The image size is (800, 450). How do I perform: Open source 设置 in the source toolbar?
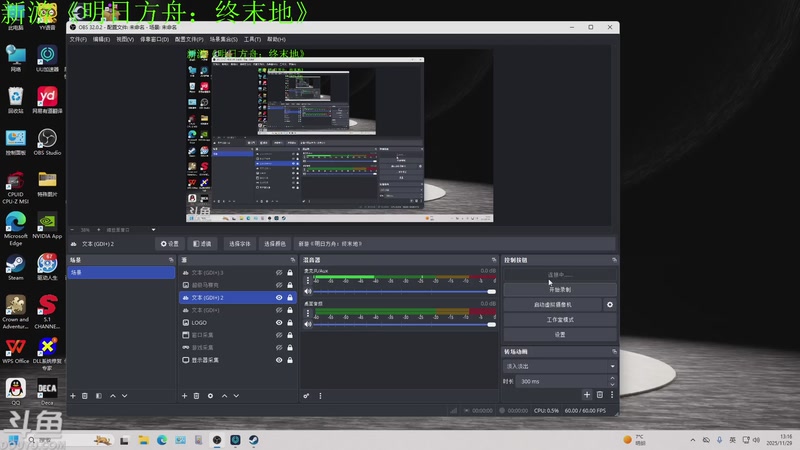coord(170,244)
